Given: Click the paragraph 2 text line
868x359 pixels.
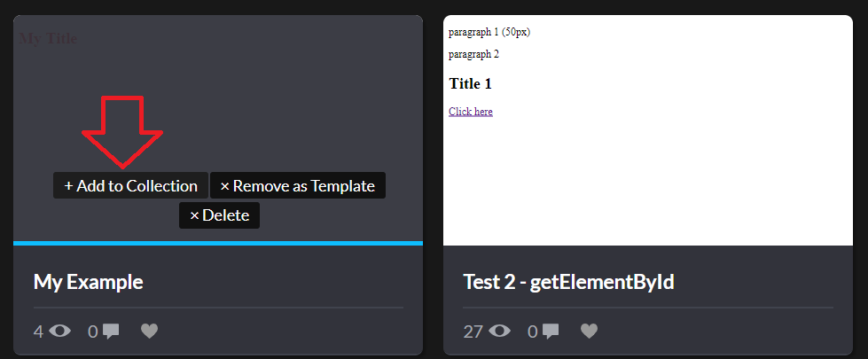Looking at the screenshot, I should [x=473, y=54].
